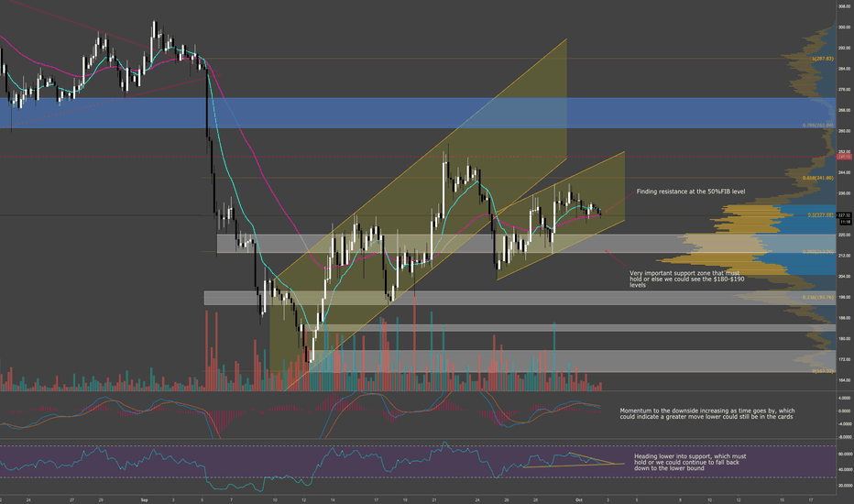Click the 292.00 price axis label

coord(845,48)
